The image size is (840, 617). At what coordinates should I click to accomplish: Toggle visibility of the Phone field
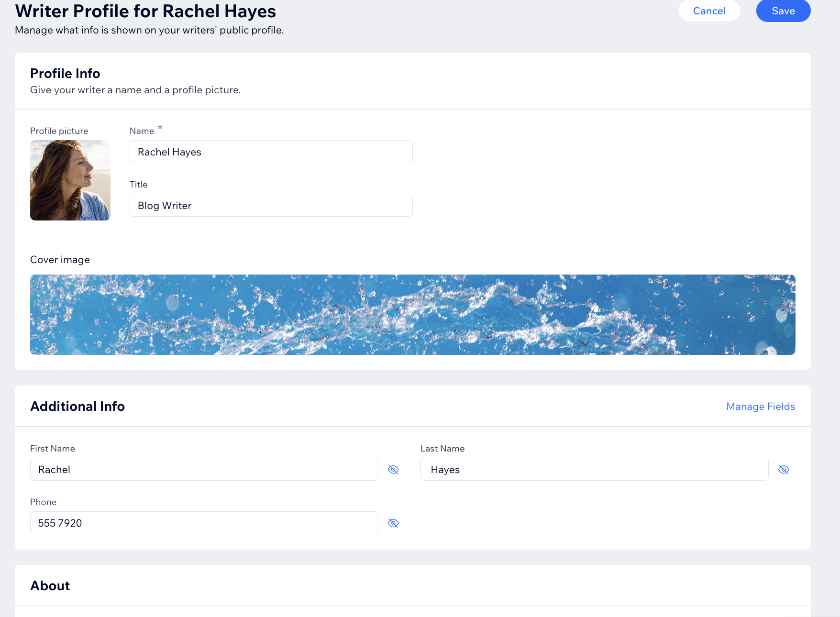[393, 523]
